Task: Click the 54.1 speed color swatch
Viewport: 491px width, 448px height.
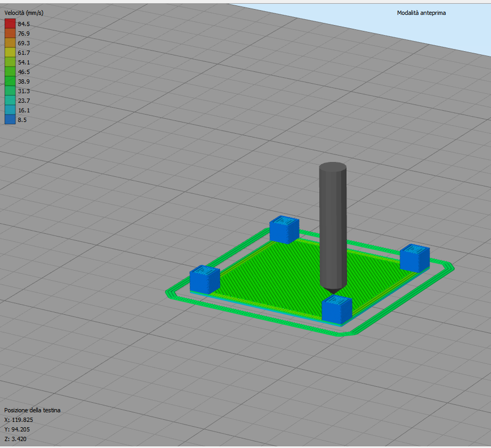Action: [x=10, y=62]
